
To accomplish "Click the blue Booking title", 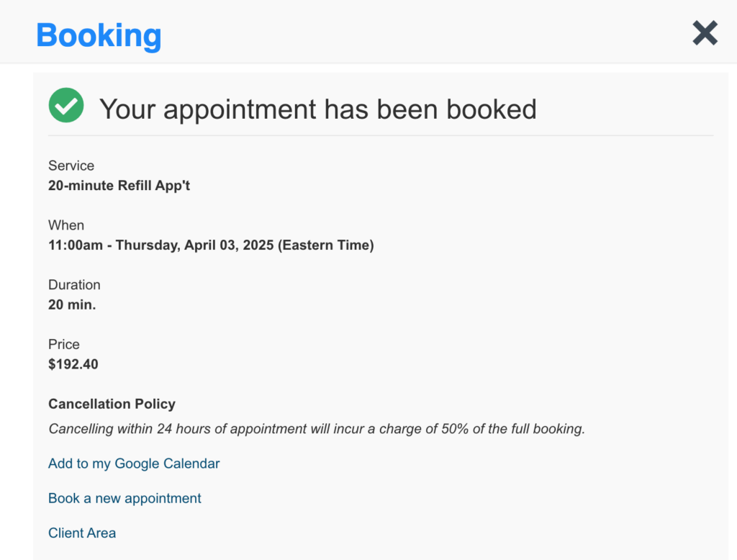I will [x=99, y=36].
